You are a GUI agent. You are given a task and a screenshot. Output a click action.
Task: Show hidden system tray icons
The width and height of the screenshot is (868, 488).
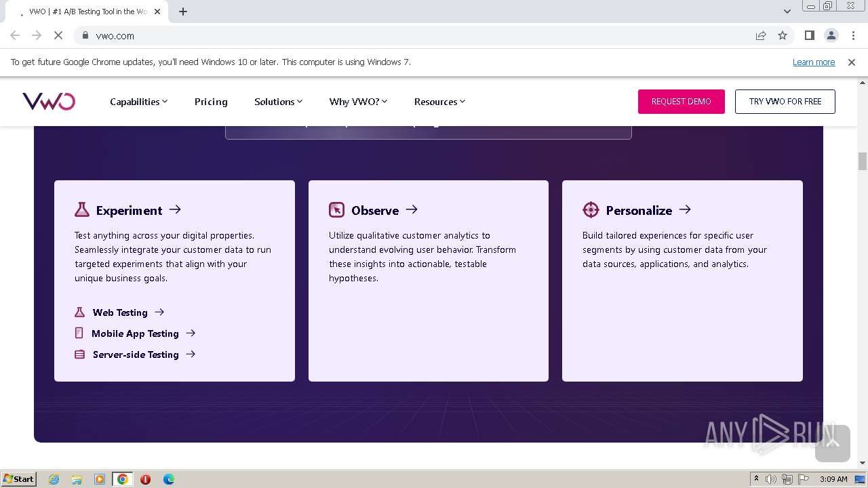(x=757, y=479)
